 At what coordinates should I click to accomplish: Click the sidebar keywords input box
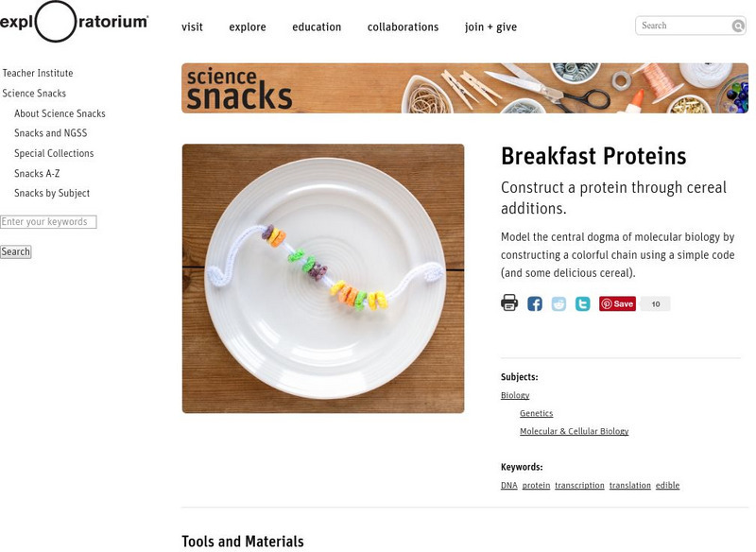(48, 222)
